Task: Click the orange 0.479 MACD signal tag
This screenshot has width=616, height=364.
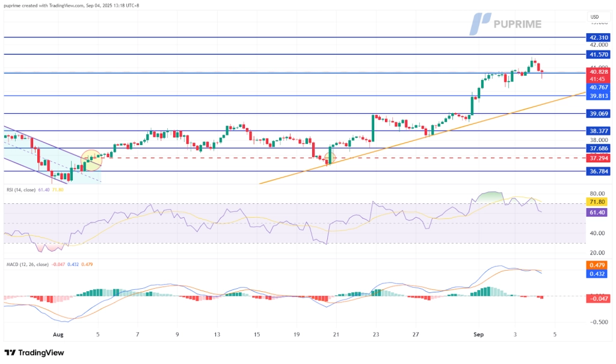Action: [x=598, y=265]
